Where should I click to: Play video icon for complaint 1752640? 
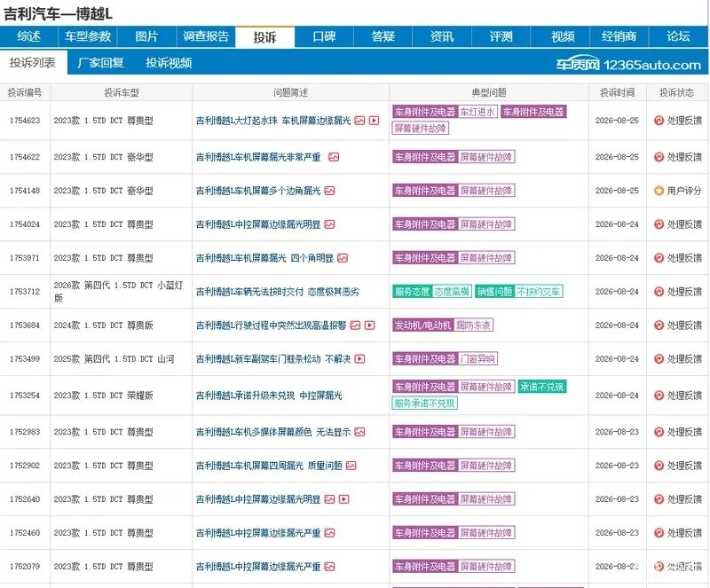344,499
